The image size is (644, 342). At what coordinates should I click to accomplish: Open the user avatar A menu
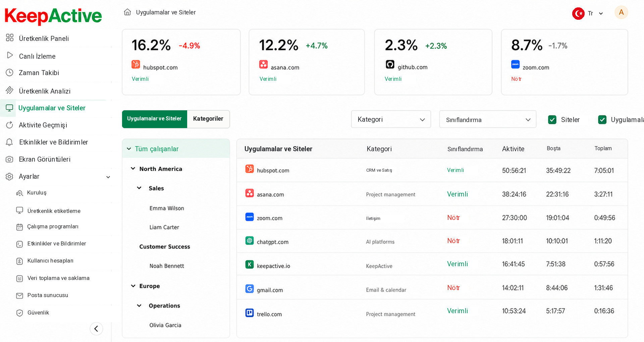coord(621,13)
